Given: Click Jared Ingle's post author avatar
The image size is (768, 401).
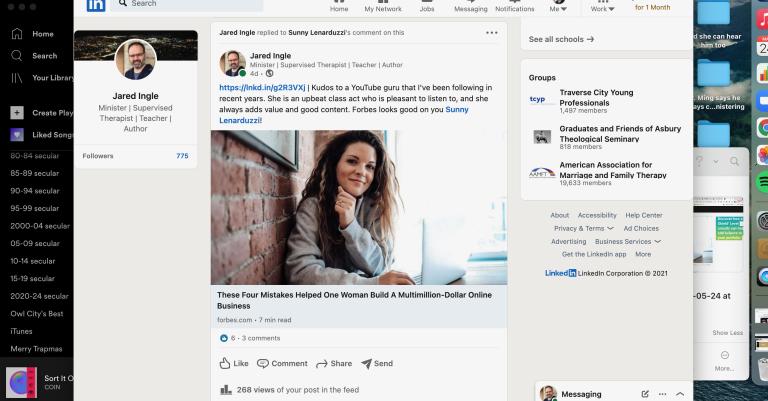Looking at the screenshot, I should pyautogui.click(x=232, y=63).
